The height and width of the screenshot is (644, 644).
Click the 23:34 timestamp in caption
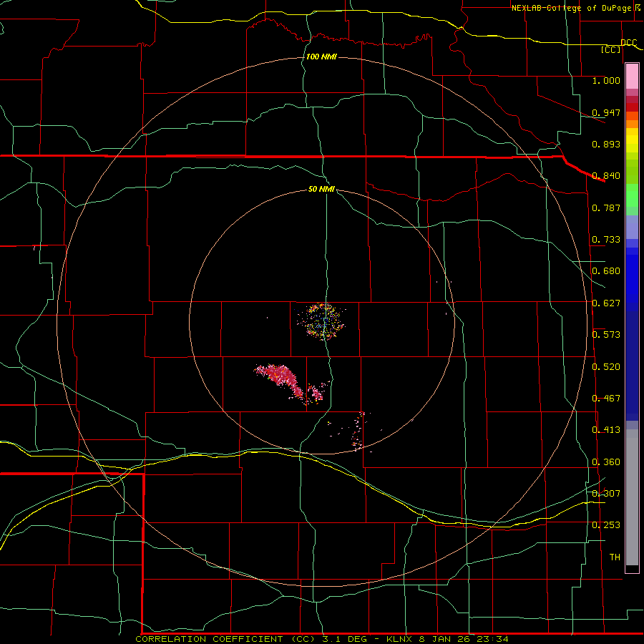pyautogui.click(x=492, y=639)
